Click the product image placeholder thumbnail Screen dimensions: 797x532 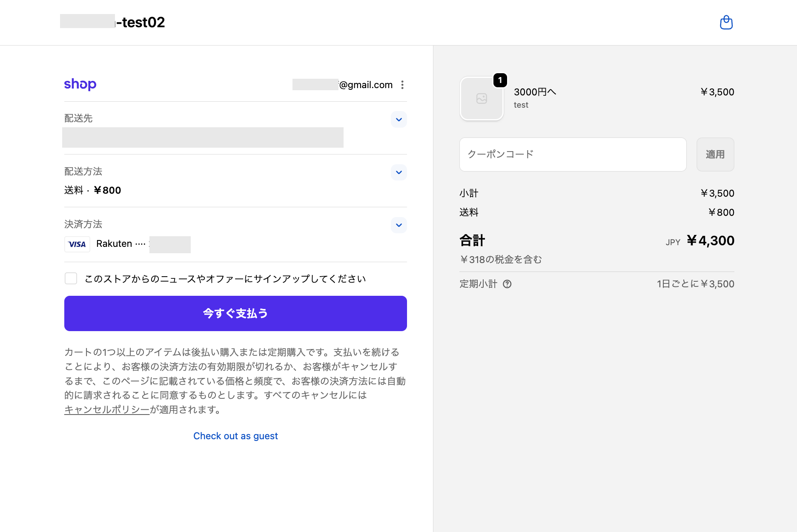coord(482,99)
